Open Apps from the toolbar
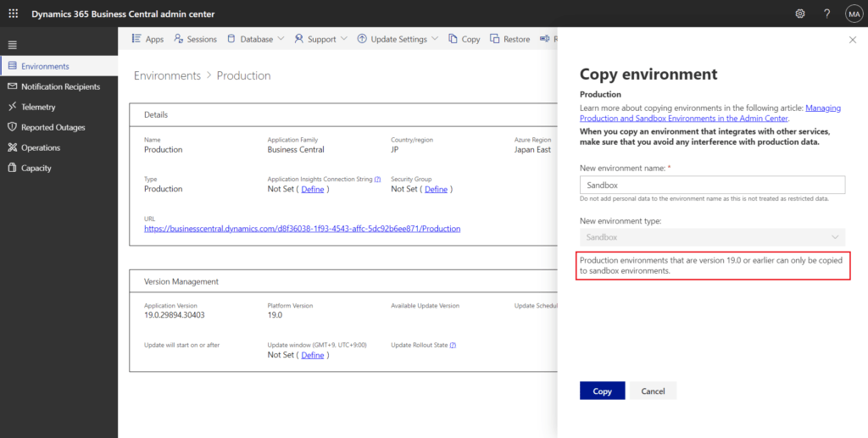This screenshot has height=438, width=868. (147, 39)
